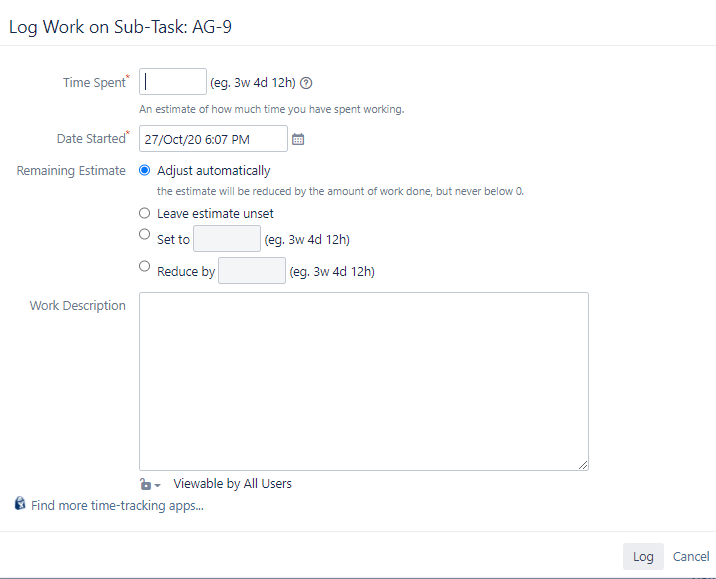This screenshot has width=716, height=579.
Task: Click the Date Started text field
Action: pos(213,138)
